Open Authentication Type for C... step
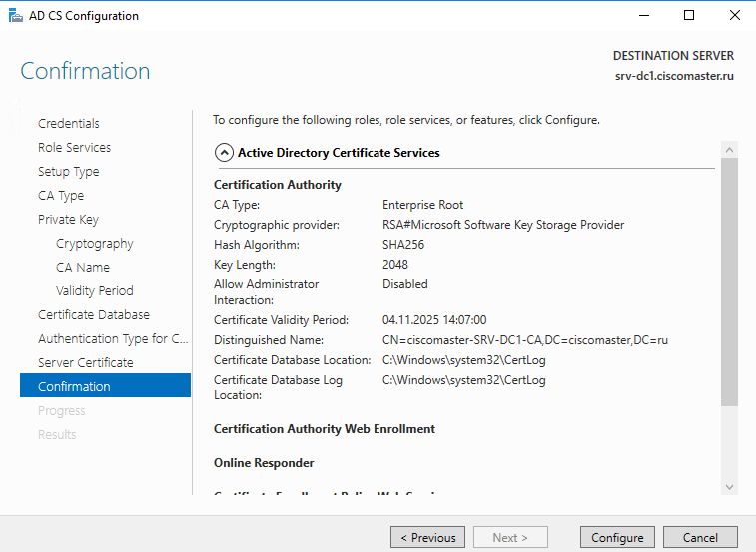The height and width of the screenshot is (552, 756). tap(113, 339)
